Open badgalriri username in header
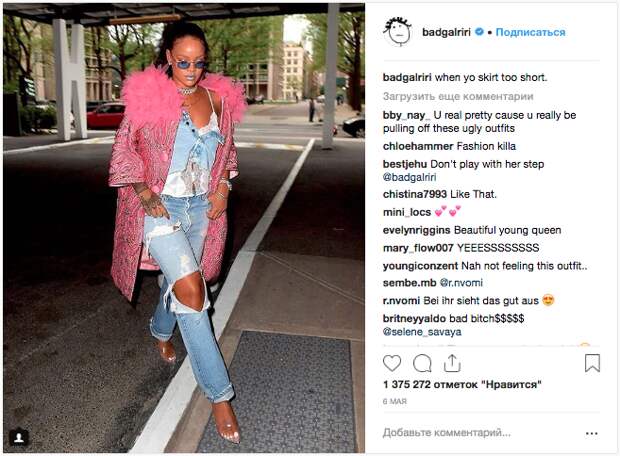Image resolution: width=620 pixels, height=456 pixels. pos(446,32)
